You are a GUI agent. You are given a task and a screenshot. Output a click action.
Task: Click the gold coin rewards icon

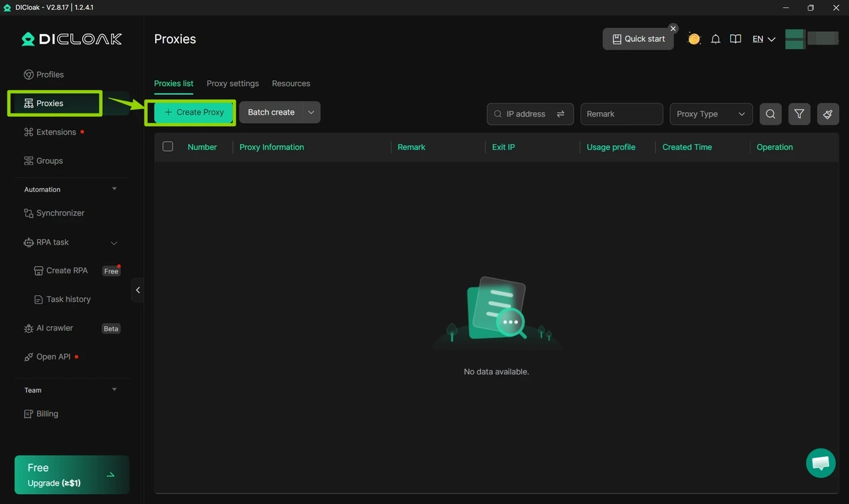click(694, 39)
